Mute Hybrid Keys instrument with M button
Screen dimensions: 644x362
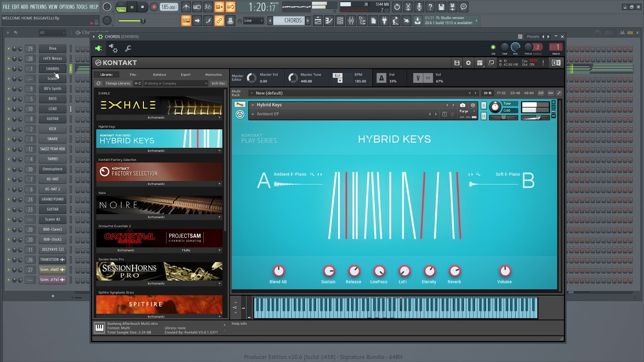484,116
